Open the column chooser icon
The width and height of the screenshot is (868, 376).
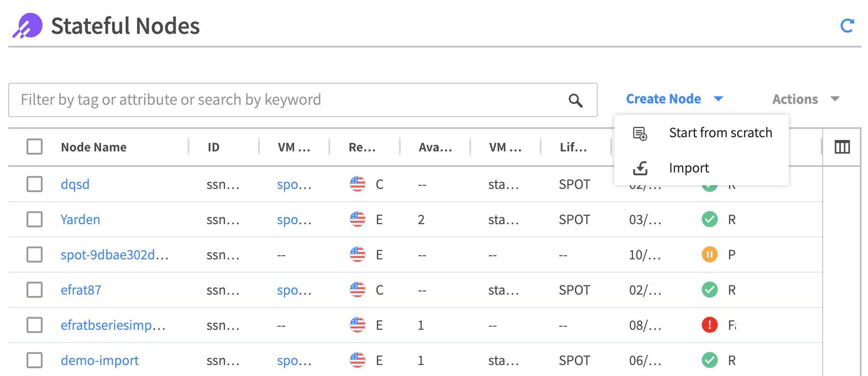click(x=842, y=147)
